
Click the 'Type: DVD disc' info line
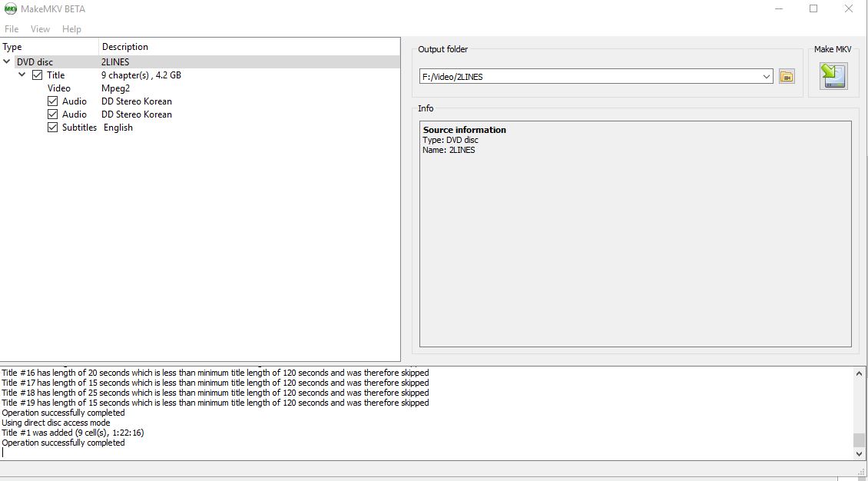point(450,140)
